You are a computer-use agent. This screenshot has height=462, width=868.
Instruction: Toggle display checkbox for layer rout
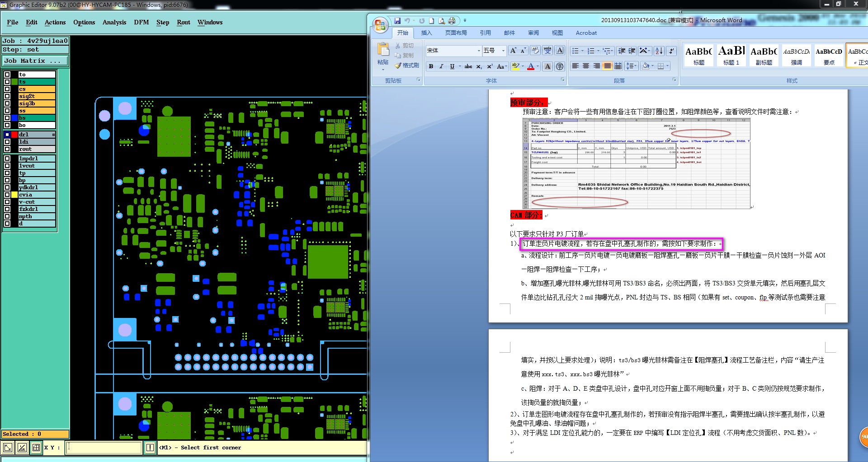coord(7,149)
